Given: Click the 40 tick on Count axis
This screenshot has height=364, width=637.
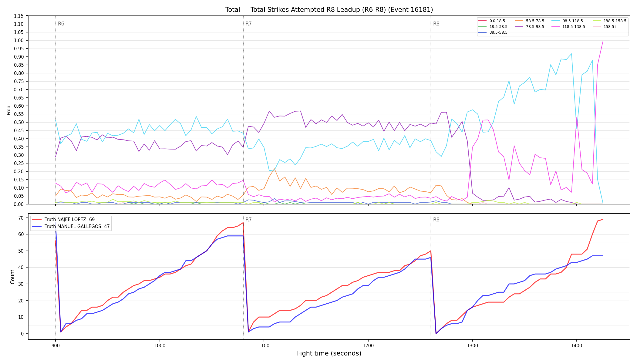Looking at the screenshot, I should 21,268.
